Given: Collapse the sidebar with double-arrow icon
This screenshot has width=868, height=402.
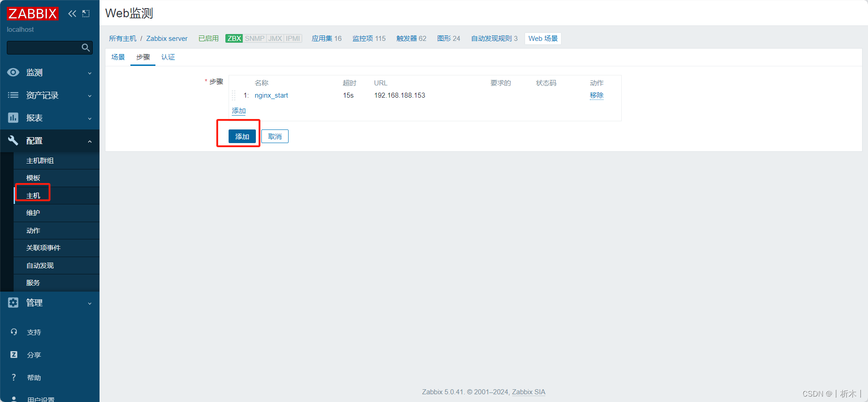Looking at the screenshot, I should click(72, 14).
